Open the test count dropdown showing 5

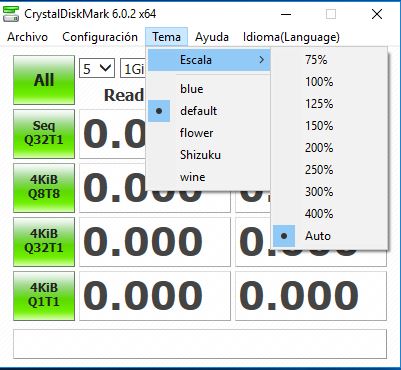pos(97,68)
